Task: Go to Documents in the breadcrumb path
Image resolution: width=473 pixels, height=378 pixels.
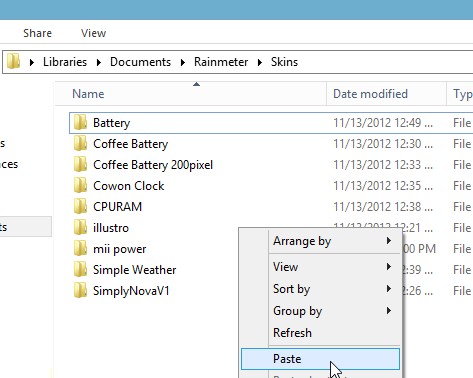Action: [140, 62]
